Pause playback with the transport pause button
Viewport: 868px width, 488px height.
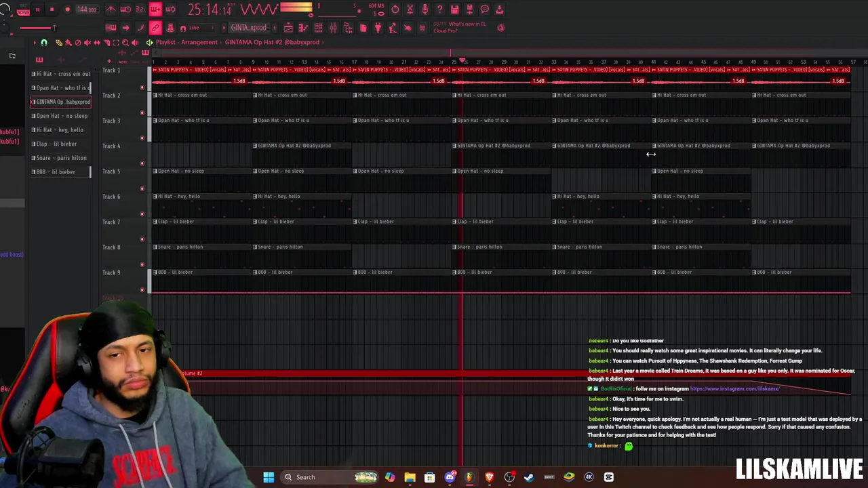click(x=37, y=9)
